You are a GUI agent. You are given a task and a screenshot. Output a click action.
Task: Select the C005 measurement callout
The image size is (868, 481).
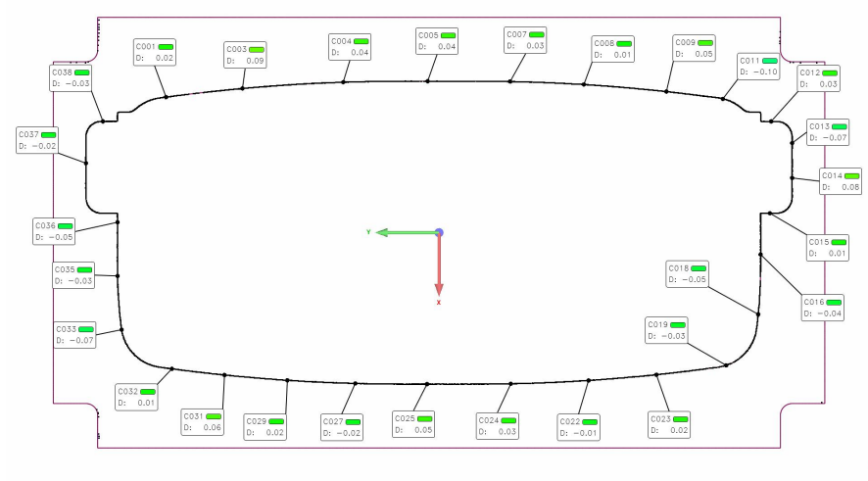pyautogui.click(x=435, y=41)
